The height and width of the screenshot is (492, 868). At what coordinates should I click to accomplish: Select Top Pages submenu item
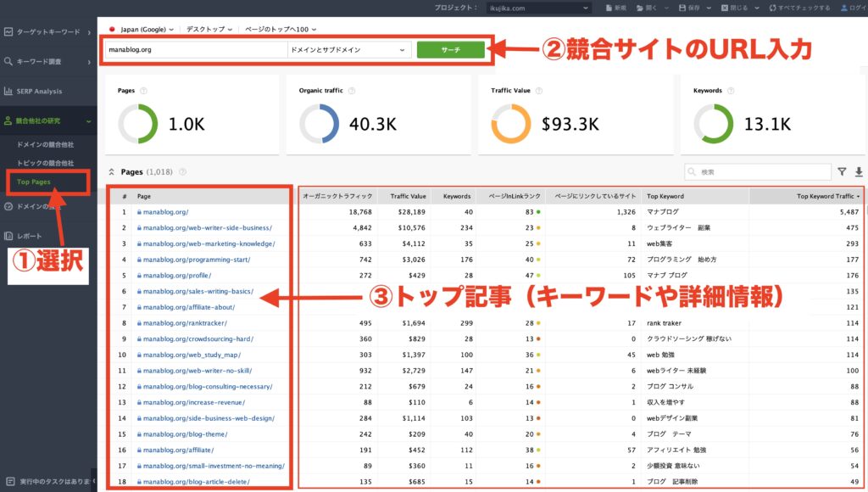(34, 182)
